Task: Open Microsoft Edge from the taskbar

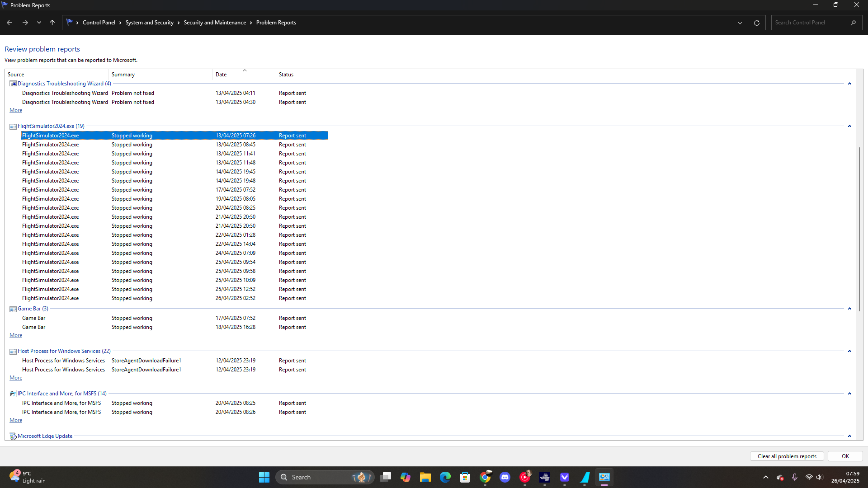Action: [445, 477]
